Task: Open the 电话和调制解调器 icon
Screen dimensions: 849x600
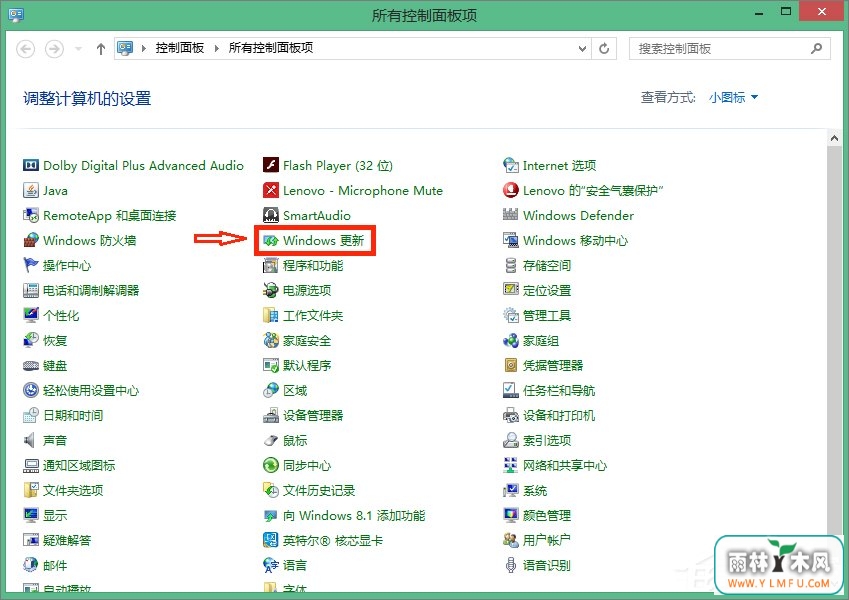Action: click(x=31, y=290)
